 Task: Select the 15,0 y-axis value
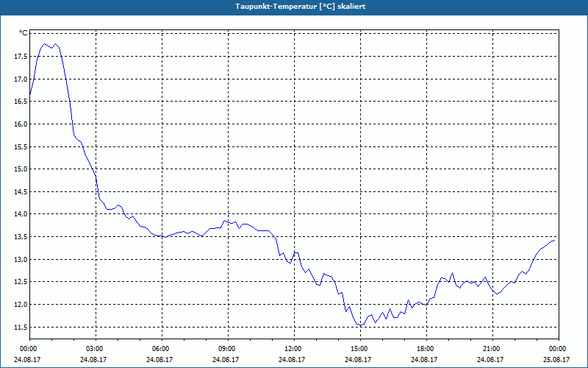pos(21,169)
